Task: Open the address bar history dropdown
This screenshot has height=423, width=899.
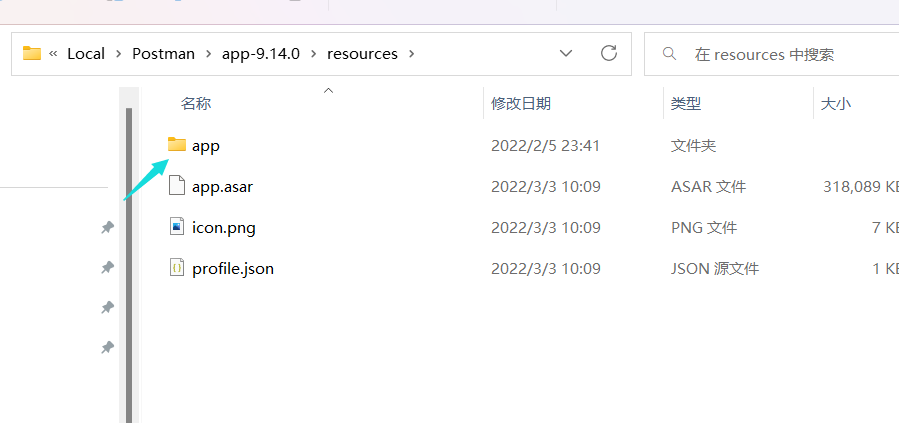Action: click(566, 53)
